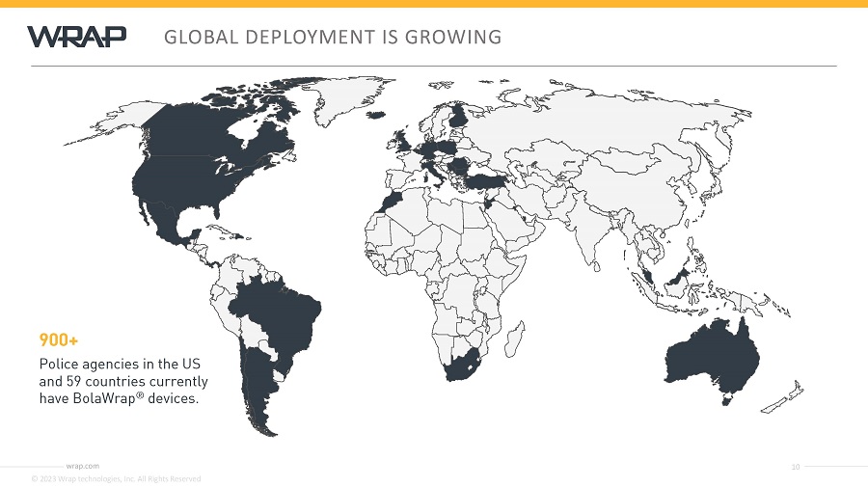Click the orange '900+' figure
This screenshot has height=488, width=868.
pos(59,339)
